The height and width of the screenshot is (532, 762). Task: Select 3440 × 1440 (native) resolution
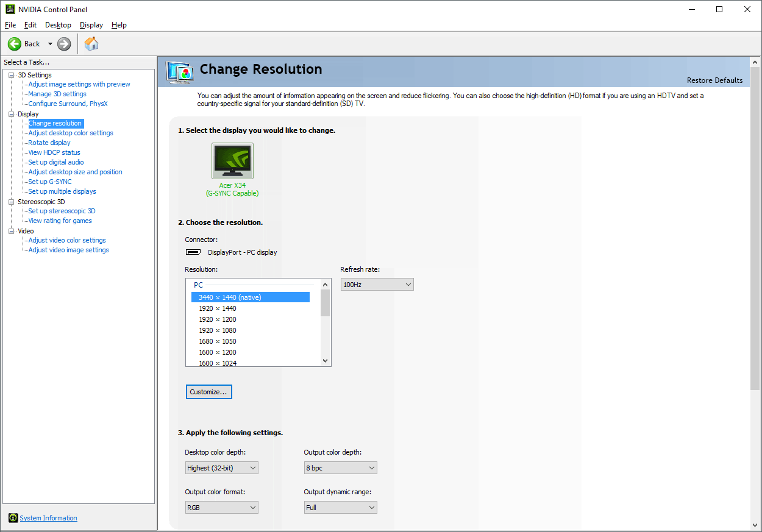pyautogui.click(x=251, y=297)
